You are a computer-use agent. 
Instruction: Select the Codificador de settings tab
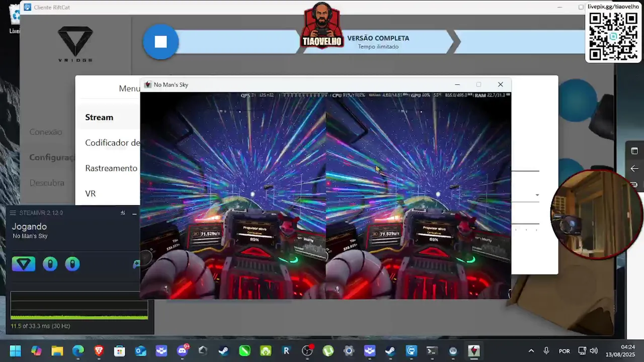(112, 143)
